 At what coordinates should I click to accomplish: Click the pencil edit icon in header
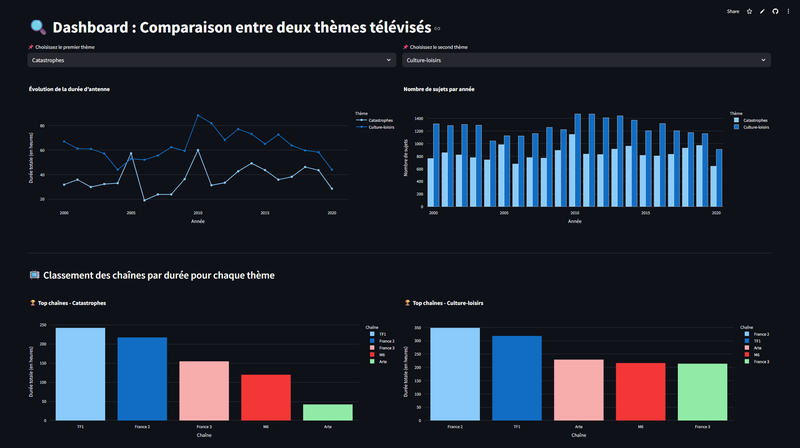(x=762, y=11)
